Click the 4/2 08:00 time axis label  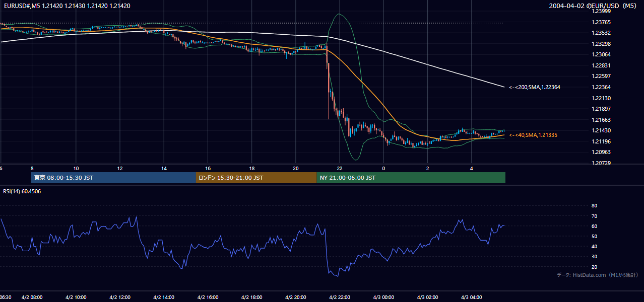pos(32,297)
